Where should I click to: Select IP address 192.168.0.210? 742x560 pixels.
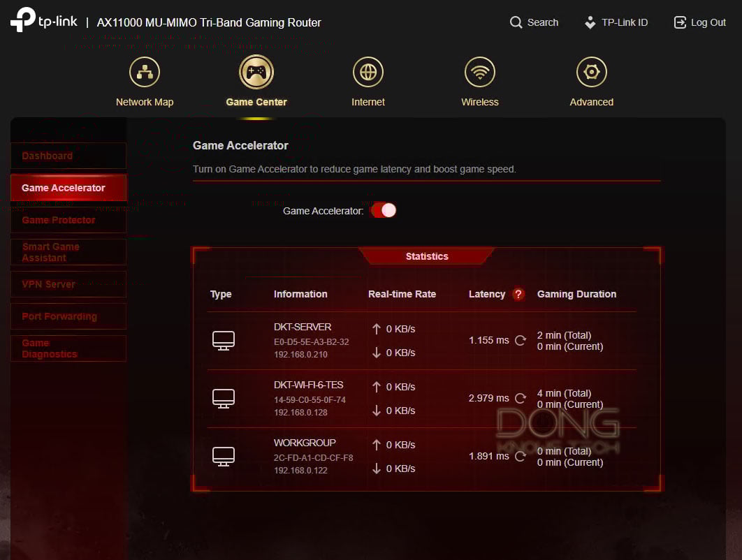click(300, 354)
